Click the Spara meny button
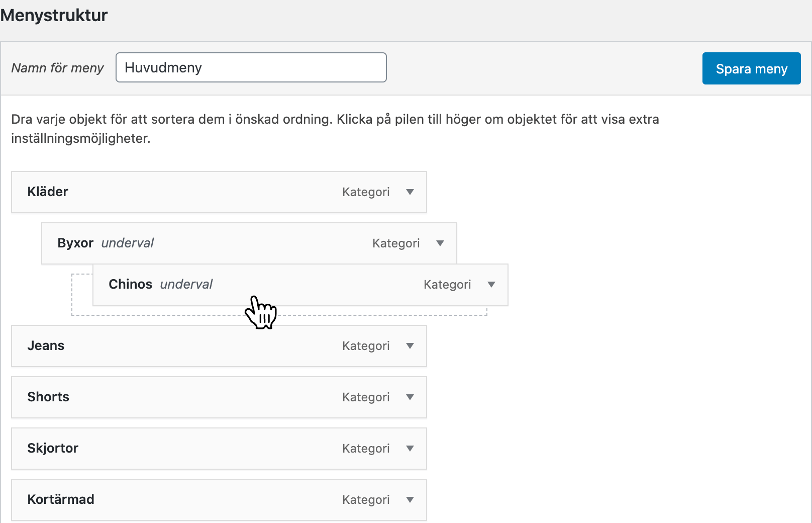Screen dimensions: 812x523 751,68
